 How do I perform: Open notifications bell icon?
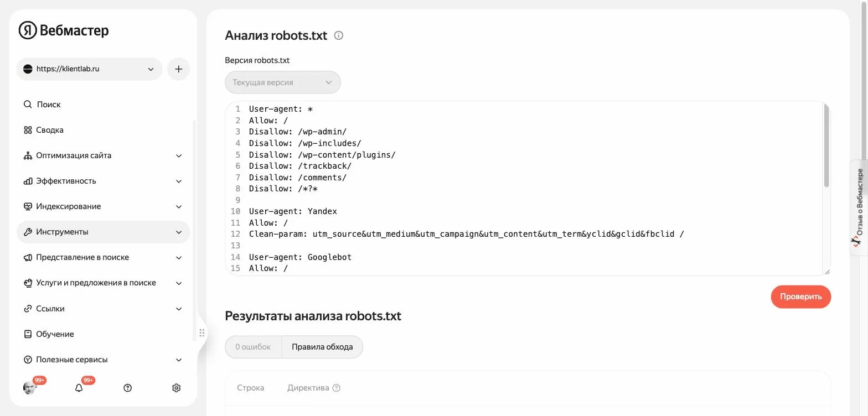79,388
